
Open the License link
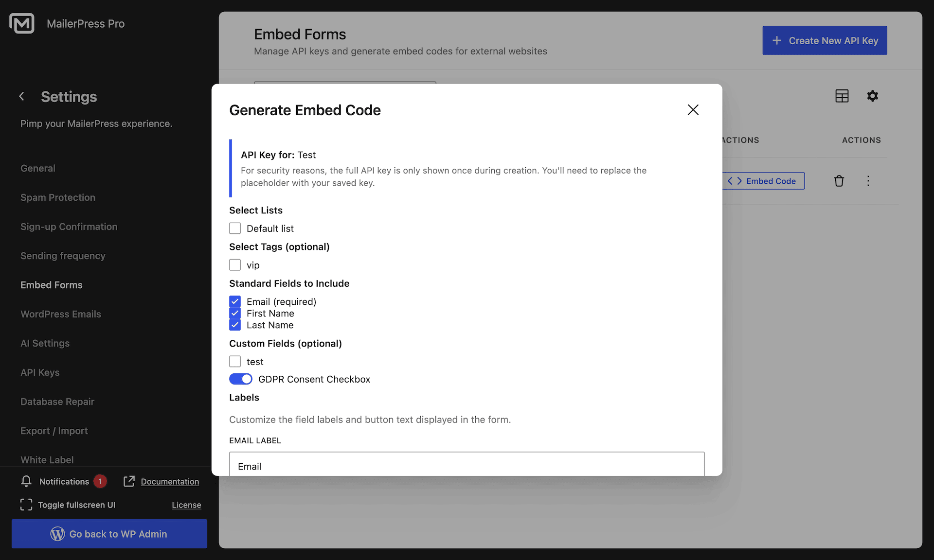coord(186,505)
